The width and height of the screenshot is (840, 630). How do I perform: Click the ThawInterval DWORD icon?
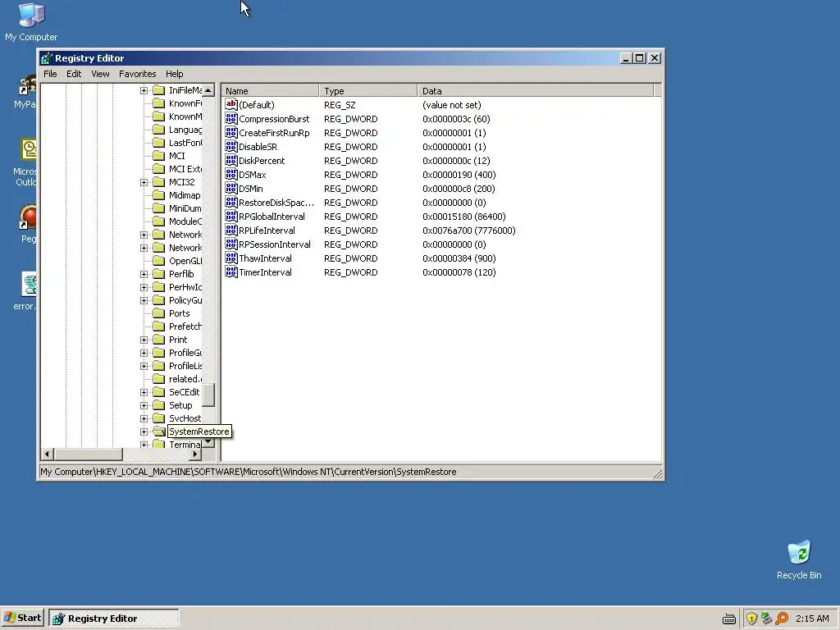231,258
